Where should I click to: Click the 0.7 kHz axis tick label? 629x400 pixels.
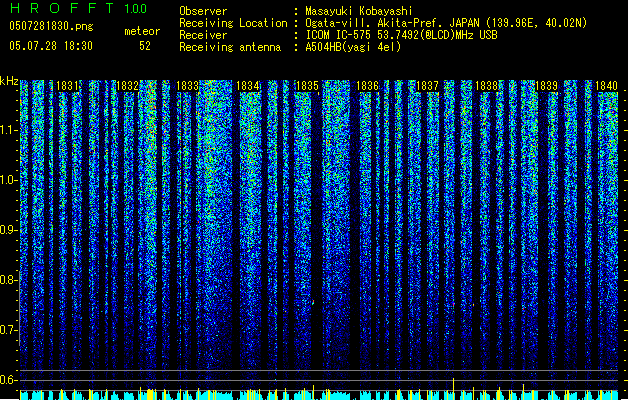click(x=8, y=330)
